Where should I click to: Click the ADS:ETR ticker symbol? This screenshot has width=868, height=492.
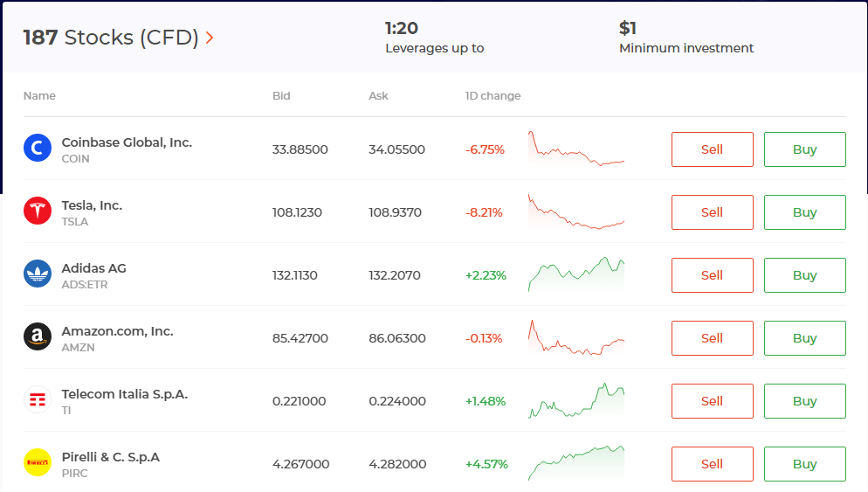[x=85, y=285]
